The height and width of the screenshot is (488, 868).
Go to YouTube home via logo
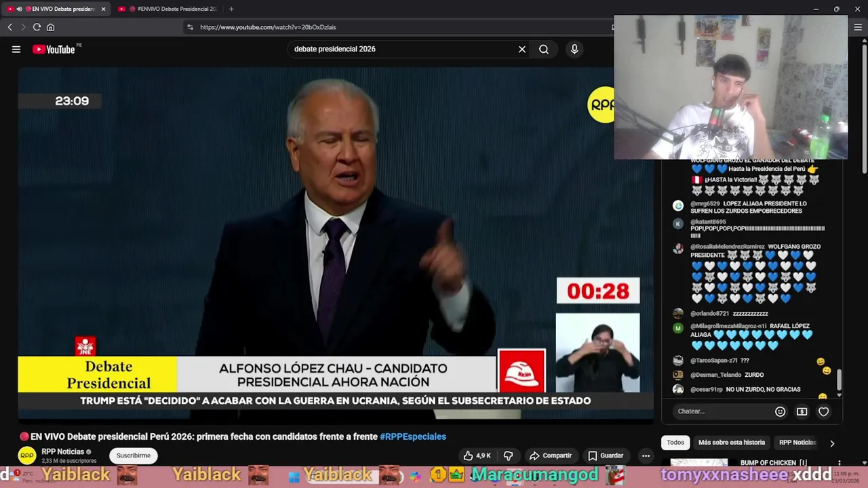click(54, 49)
